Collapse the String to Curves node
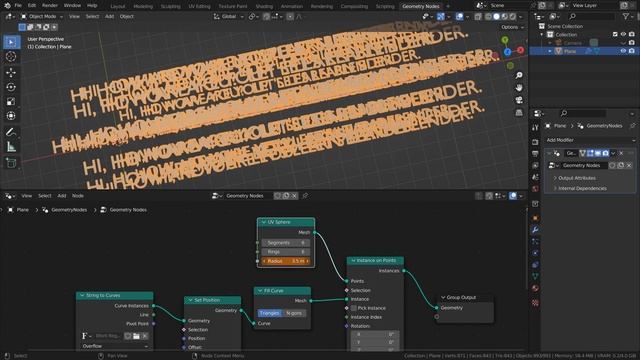640x360 pixels. coord(82,295)
